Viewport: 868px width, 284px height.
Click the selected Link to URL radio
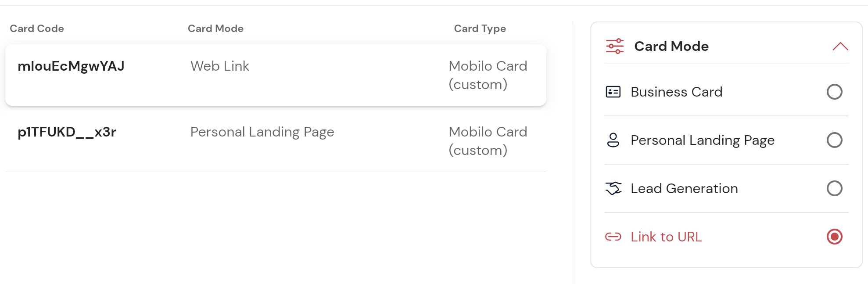[834, 237]
